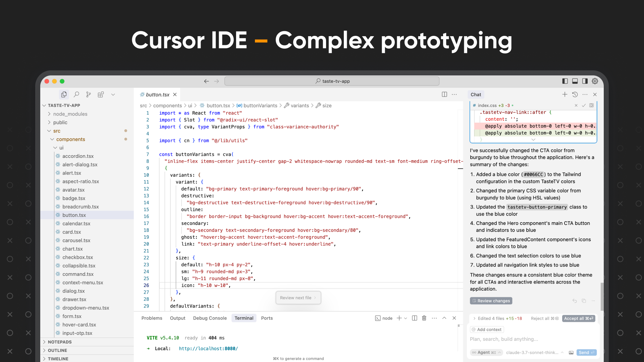Open the Extensions view icon
This screenshot has width=644, height=362.
tap(101, 94)
